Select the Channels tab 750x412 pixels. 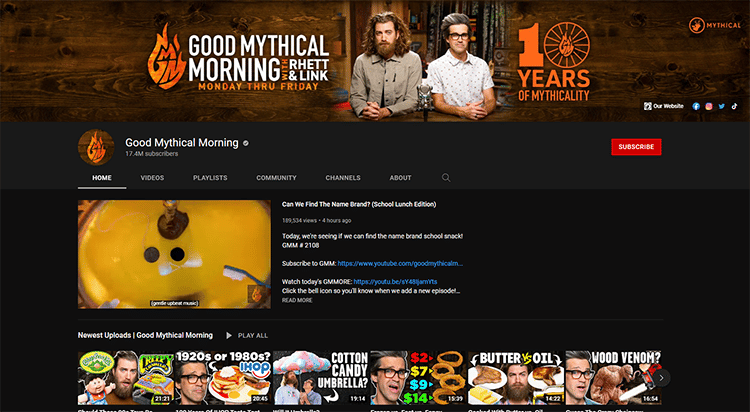342,178
